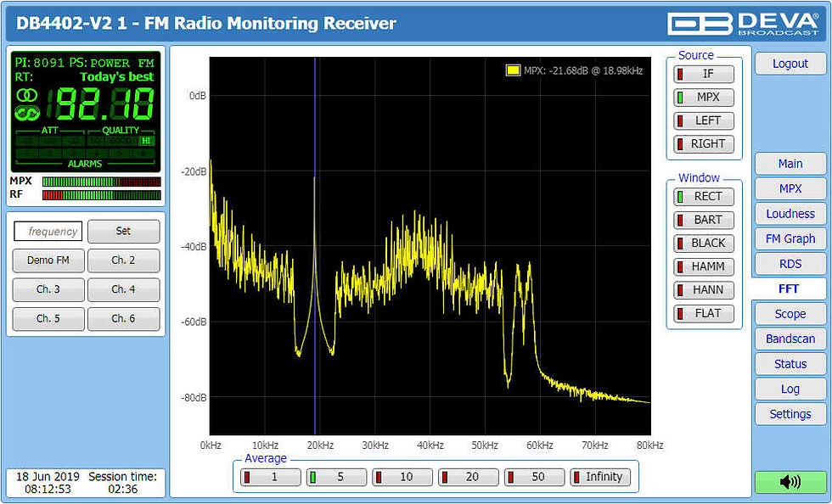Image resolution: width=832 pixels, height=504 pixels.
Task: Tune to preset Ch. 5
Action: click(48, 319)
